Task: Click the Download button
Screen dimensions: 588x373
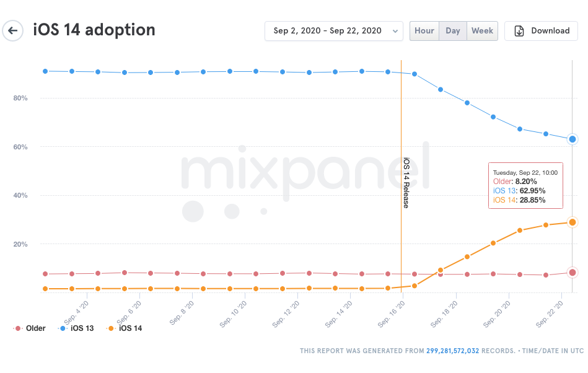Action: (541, 31)
